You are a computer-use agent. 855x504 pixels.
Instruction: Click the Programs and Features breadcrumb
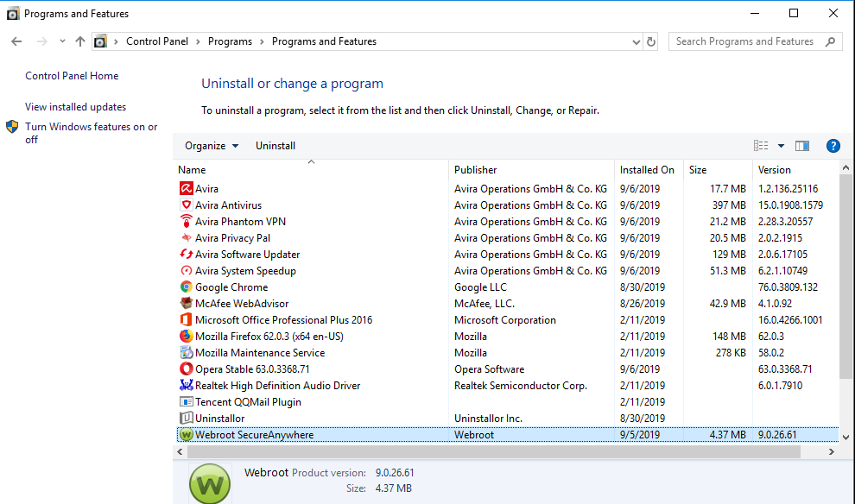(x=324, y=41)
